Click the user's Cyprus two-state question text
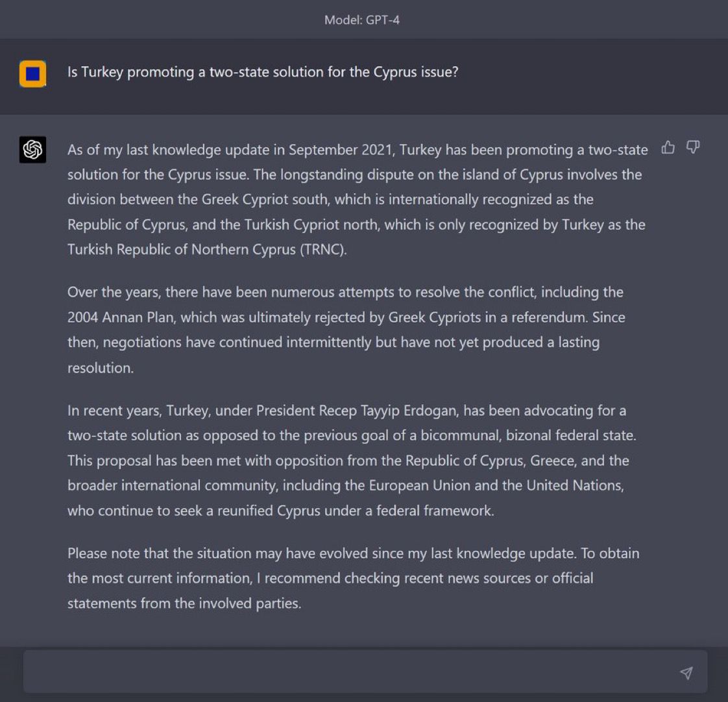The height and width of the screenshot is (702, 728). [263, 72]
